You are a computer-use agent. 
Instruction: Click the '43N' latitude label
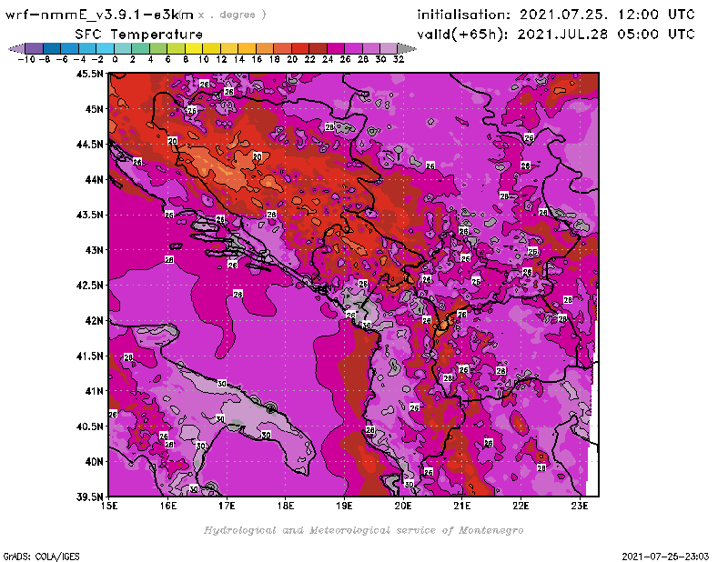coord(95,250)
